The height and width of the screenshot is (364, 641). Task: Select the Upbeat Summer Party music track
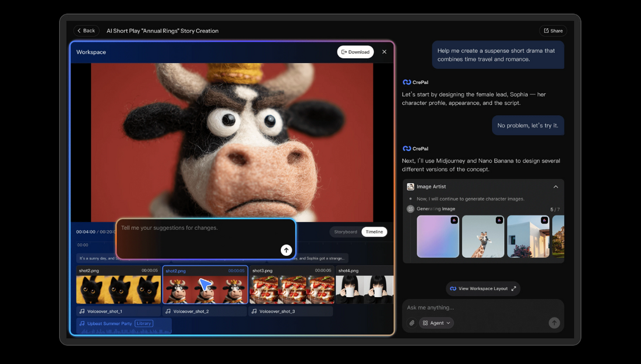124,326
